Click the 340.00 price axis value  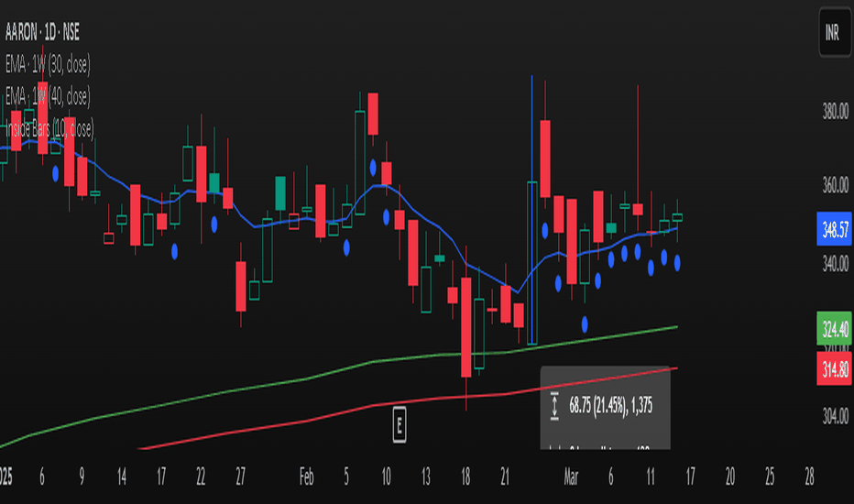click(x=835, y=264)
